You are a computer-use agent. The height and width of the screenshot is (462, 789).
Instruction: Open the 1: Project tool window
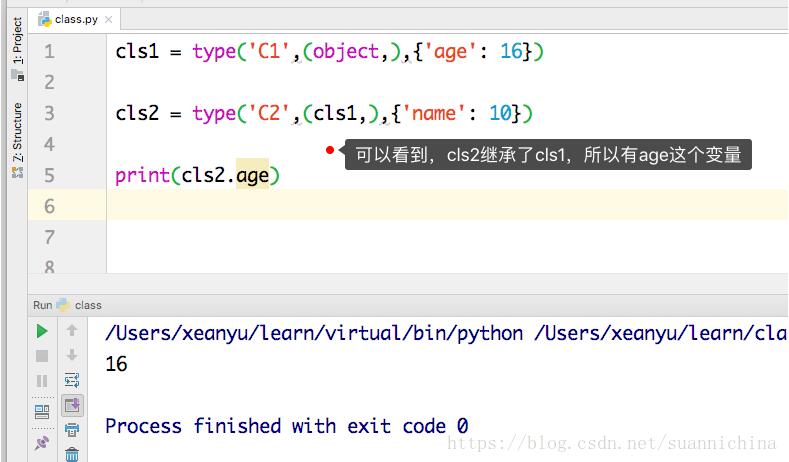(x=18, y=40)
